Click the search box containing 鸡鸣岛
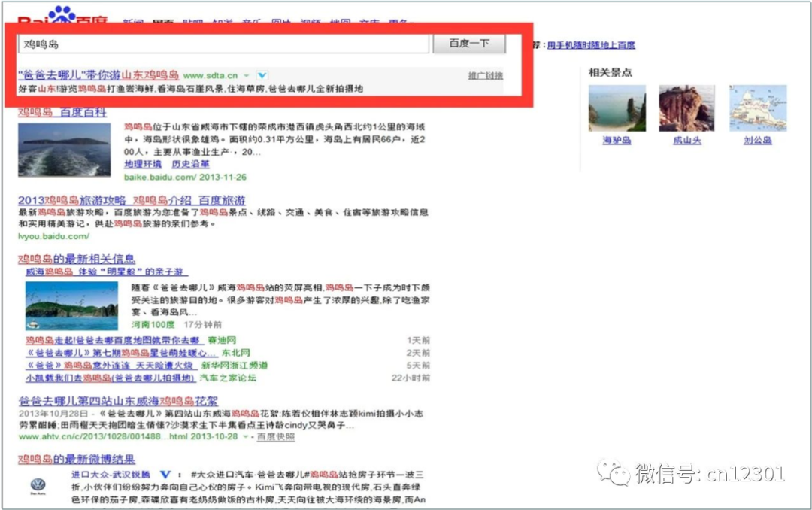 tap(223, 44)
